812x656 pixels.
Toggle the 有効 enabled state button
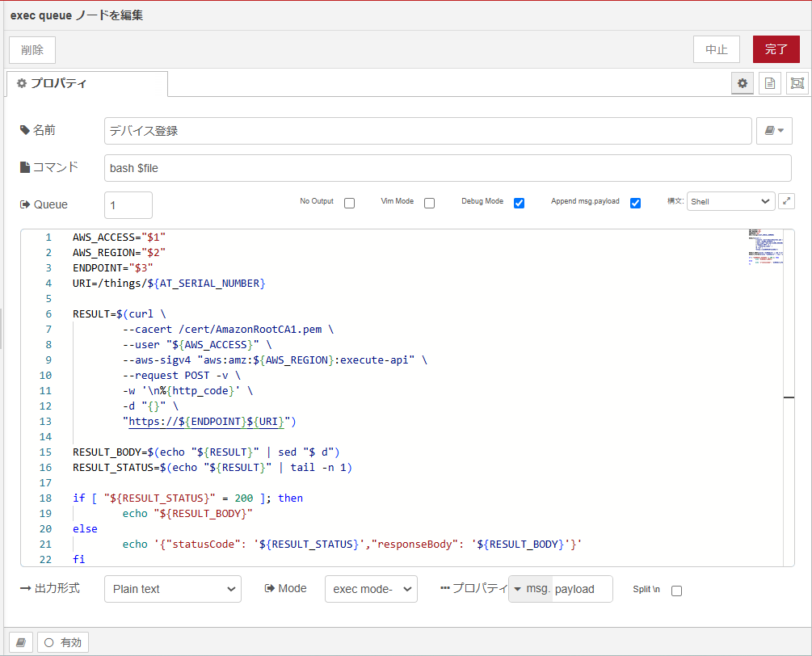pyautogui.click(x=63, y=642)
